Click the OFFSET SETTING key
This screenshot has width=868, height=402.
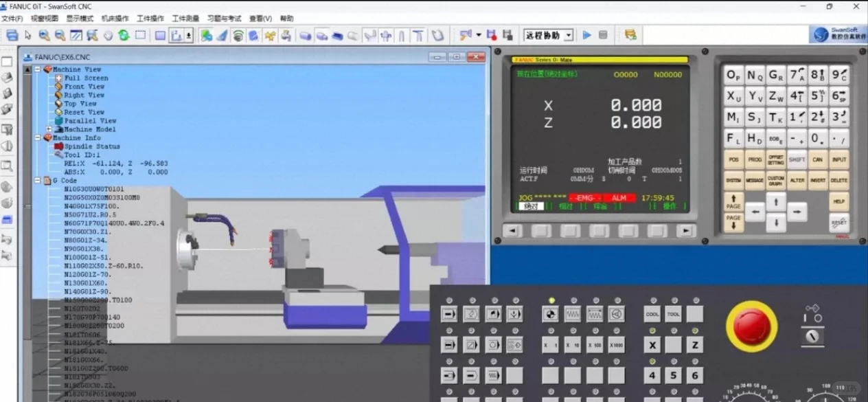(x=776, y=159)
